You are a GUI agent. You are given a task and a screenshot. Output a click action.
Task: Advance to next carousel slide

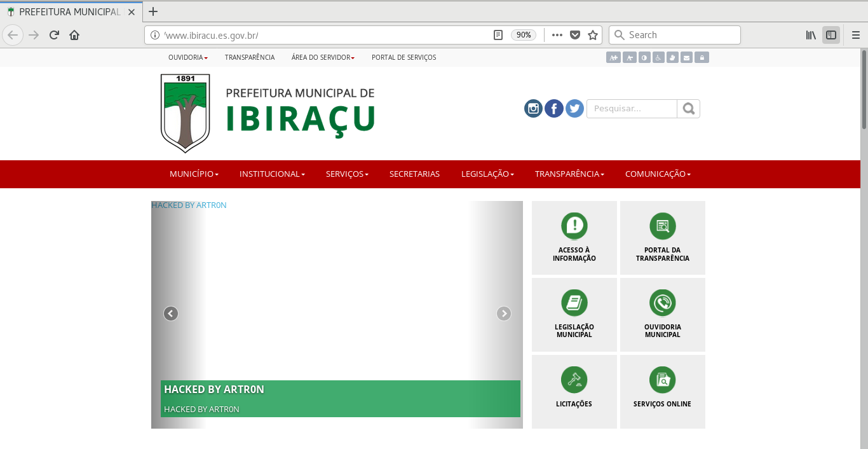504,314
